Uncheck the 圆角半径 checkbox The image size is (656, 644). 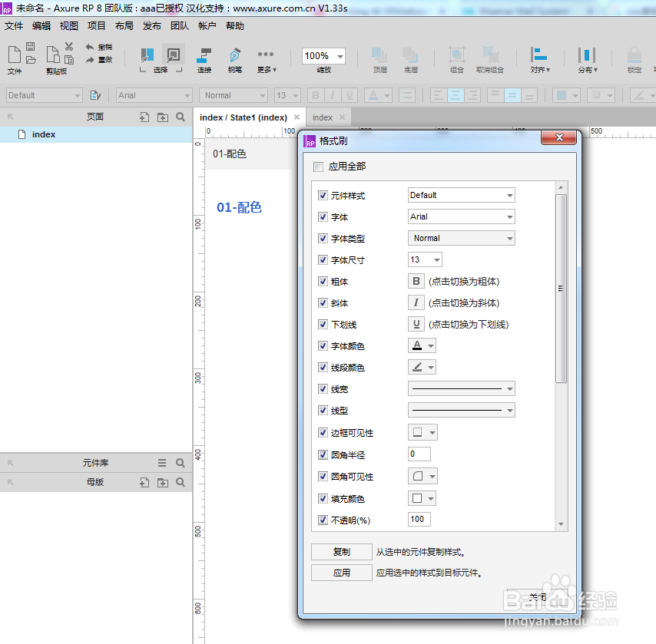[323, 454]
